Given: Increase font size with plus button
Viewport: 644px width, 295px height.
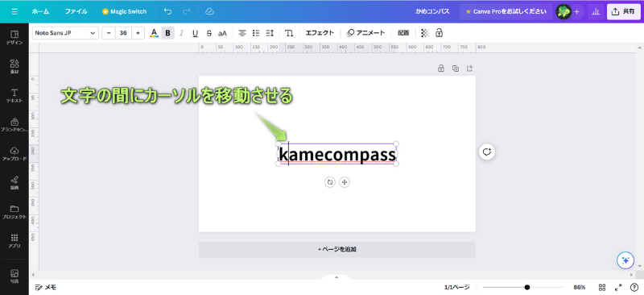Looking at the screenshot, I should click(x=138, y=33).
